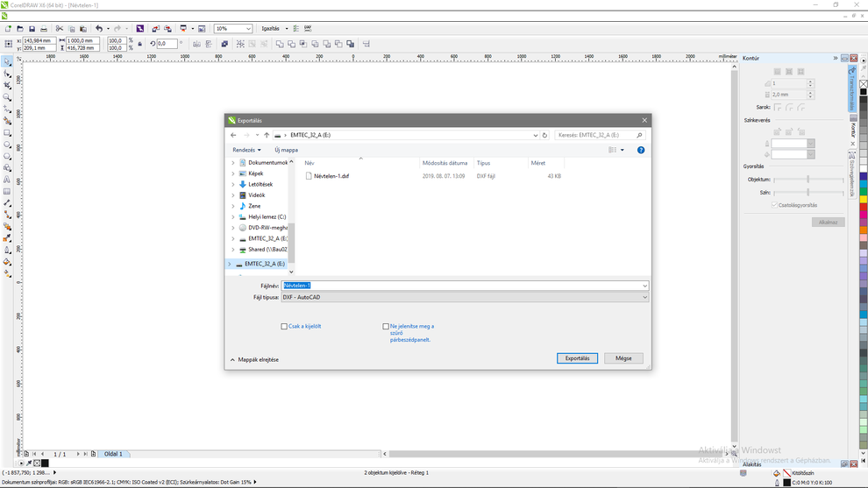Click the 'Oldal 1' page tab
The image size is (868, 488).
pos(114,454)
